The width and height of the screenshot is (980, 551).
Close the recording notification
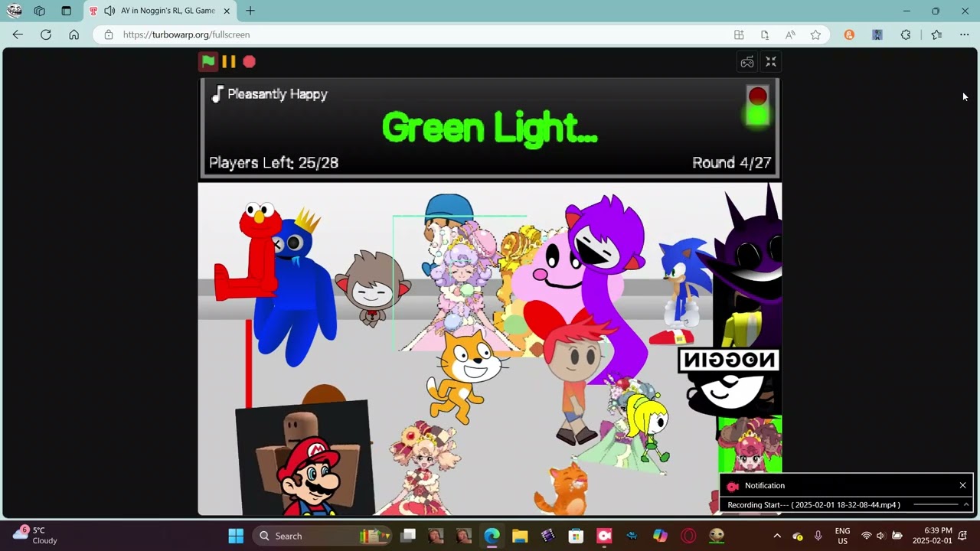point(962,485)
